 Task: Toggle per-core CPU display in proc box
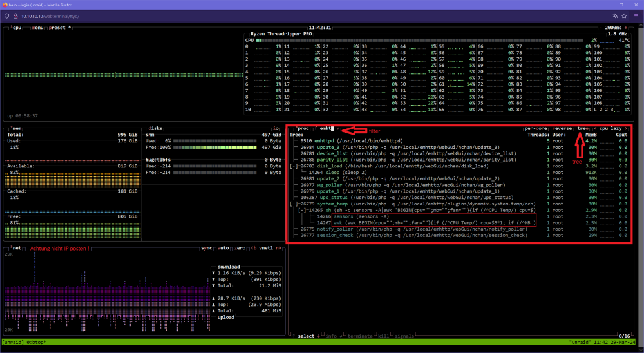[536, 129]
